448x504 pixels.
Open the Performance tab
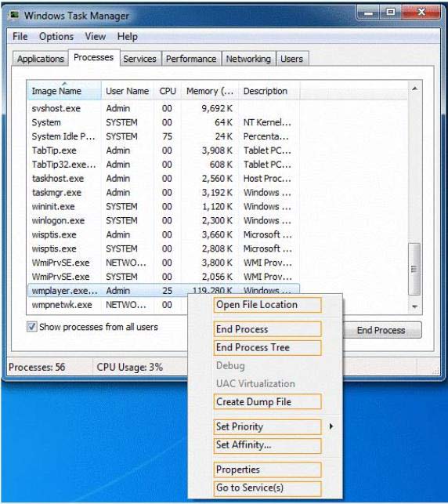point(191,59)
